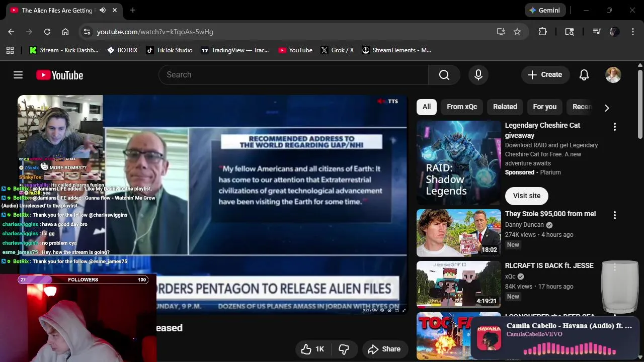Go back to the previous page
Screen dimensions: 644x362
11,32
